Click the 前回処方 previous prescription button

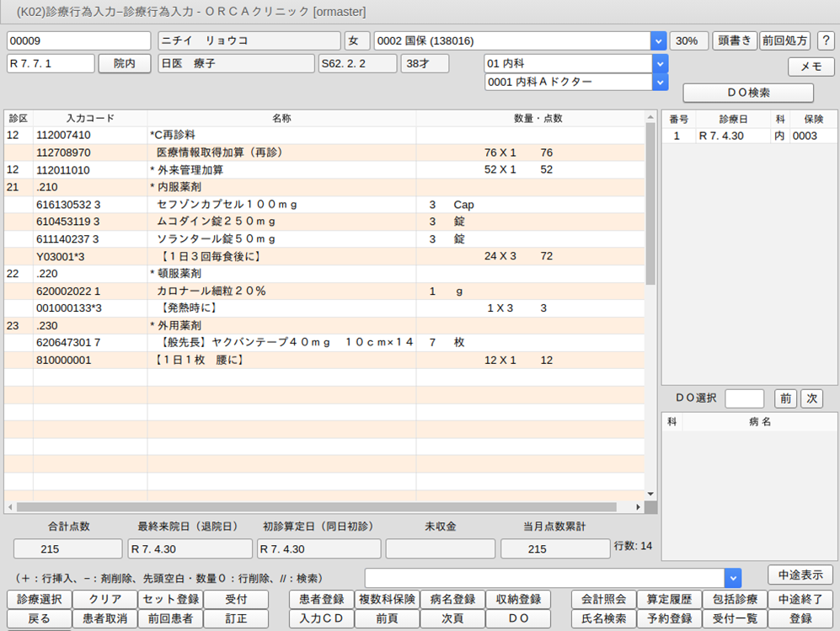click(x=784, y=41)
